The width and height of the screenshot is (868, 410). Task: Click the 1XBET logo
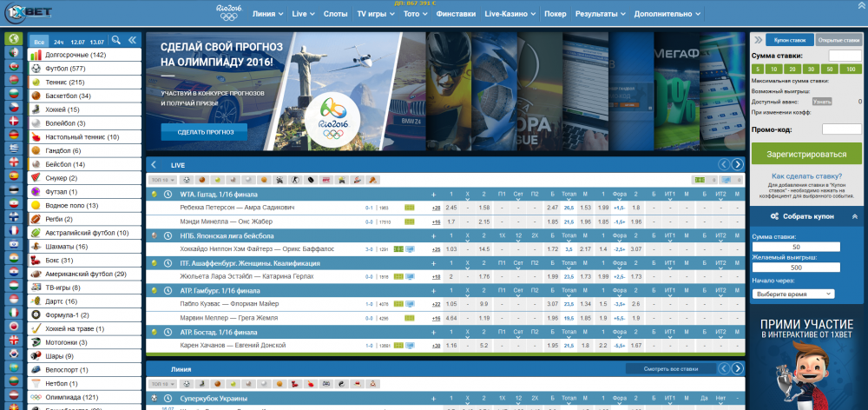(x=23, y=14)
